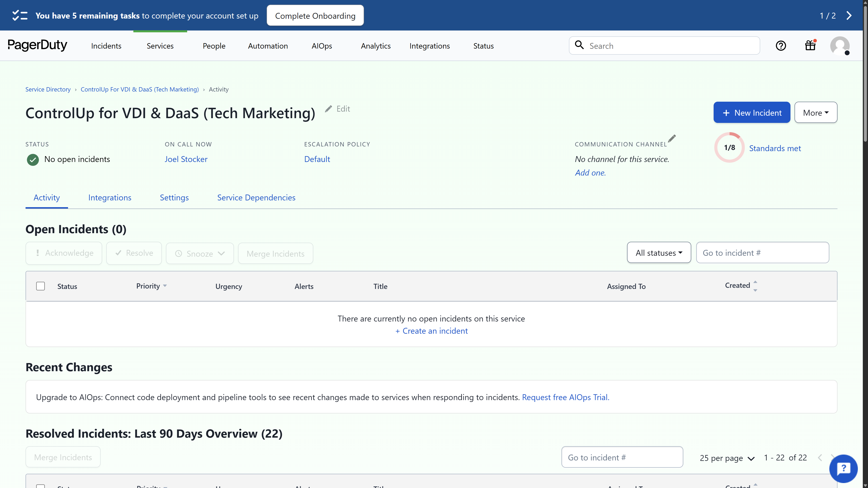868x488 pixels.
Task: Open the More dropdown button
Action: (816, 113)
